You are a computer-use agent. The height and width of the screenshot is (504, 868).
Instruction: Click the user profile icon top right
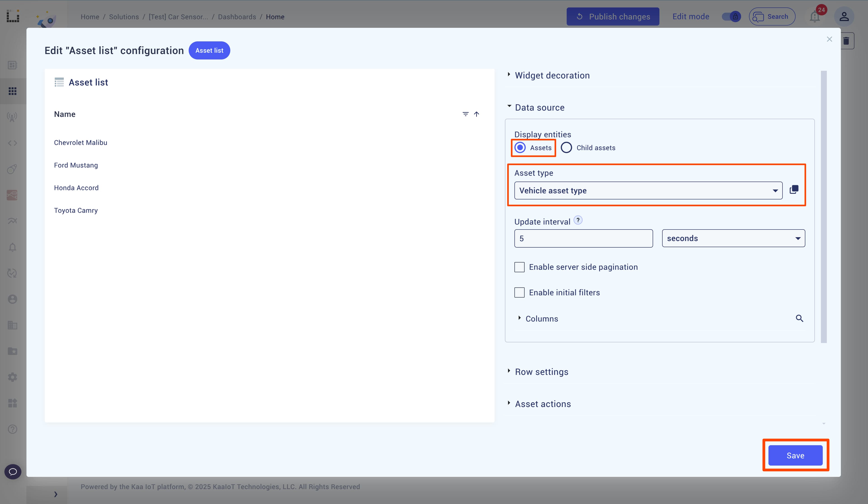(844, 16)
